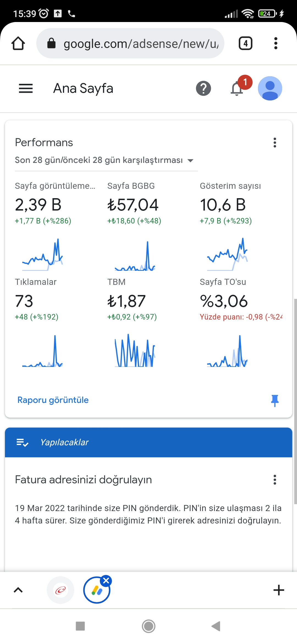Viewport: 297px width, 644px height.
Task: Tap the Sayfa görüntüleme sparkline chart
Action: coord(43,255)
